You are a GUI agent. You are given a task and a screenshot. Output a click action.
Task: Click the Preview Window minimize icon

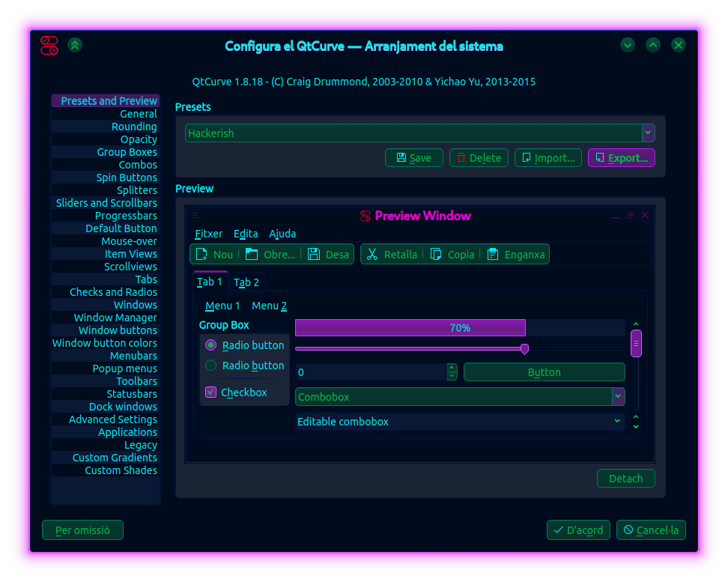[615, 216]
